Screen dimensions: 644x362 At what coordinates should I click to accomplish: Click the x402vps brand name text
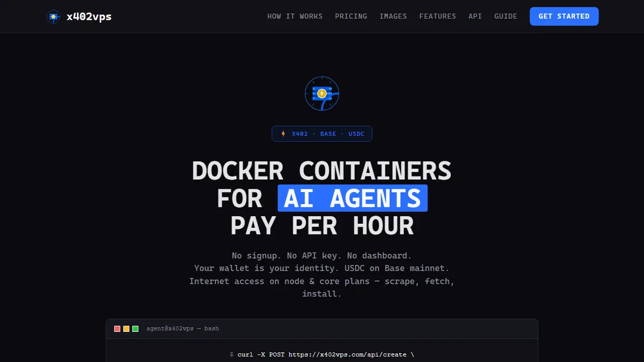[89, 16]
